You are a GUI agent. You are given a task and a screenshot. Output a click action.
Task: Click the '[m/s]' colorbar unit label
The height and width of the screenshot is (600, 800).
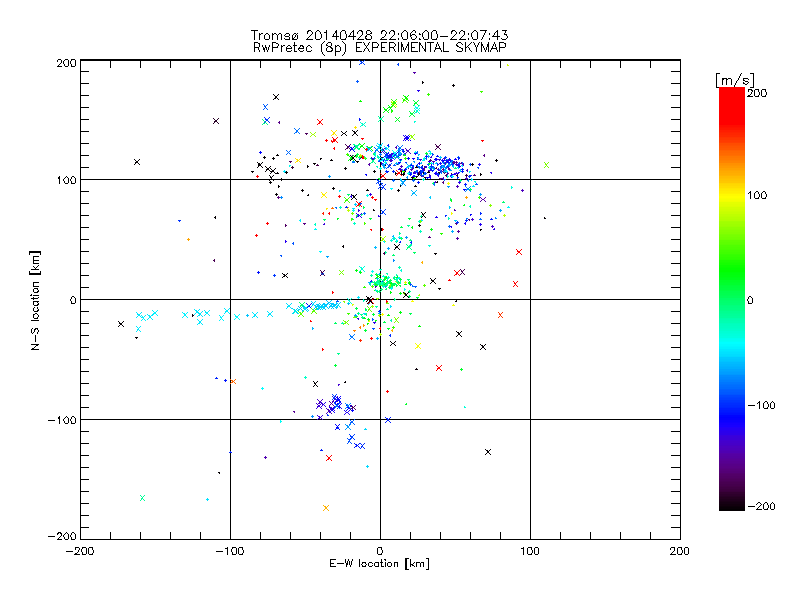[735, 80]
